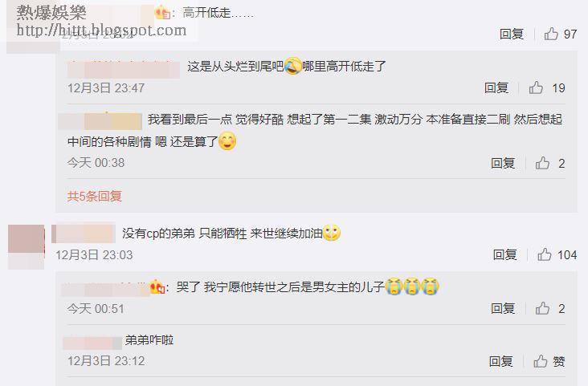Like the comment with 104 likes
This screenshot has width=588, height=386.
coord(545,255)
